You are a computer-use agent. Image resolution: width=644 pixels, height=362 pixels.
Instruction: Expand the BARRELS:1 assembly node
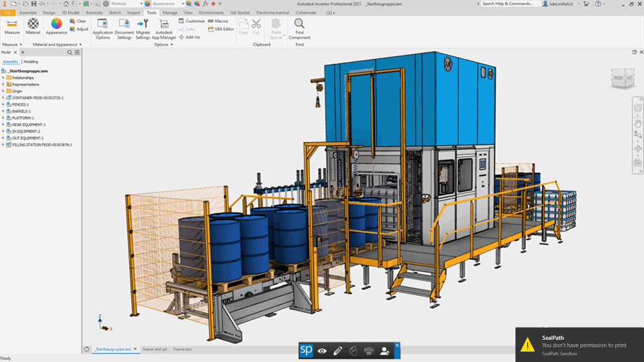[4, 111]
